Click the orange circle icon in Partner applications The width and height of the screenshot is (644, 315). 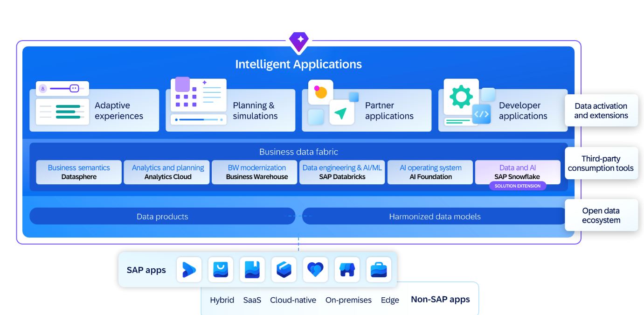point(320,92)
